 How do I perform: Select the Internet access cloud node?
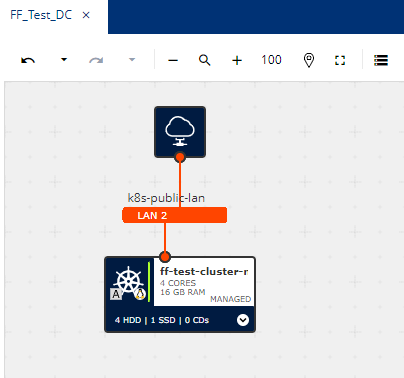point(180,132)
